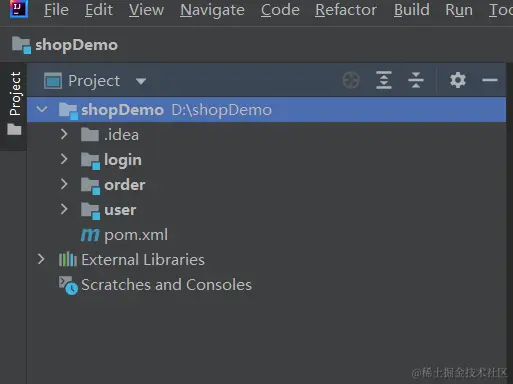Collapse the shopDemo root node
Screen dimensions: 513x384
(42, 109)
